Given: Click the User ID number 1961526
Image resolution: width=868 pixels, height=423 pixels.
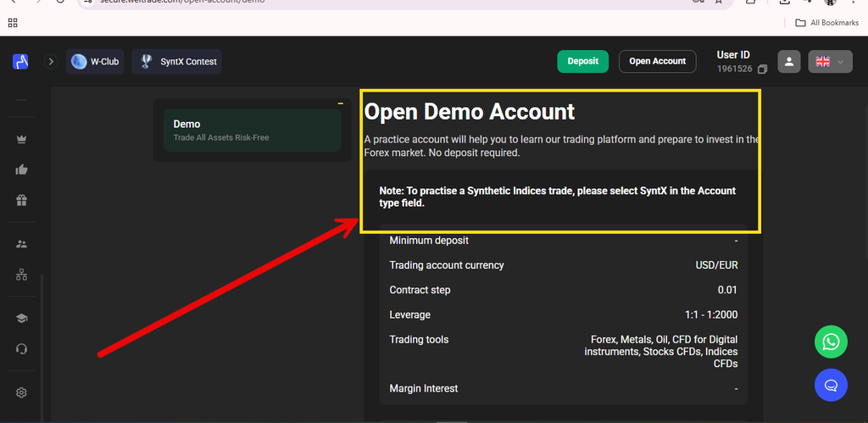Looking at the screenshot, I should click(734, 70).
